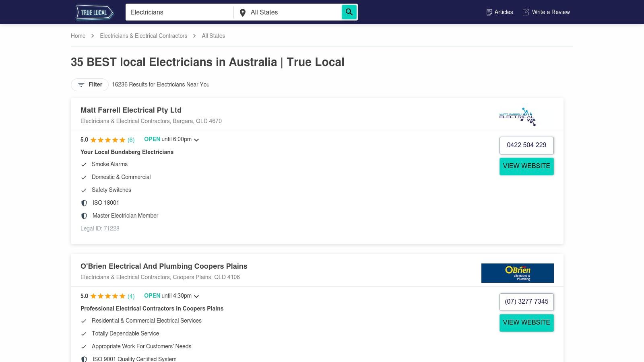
Task: Open Matt Farrell Electrical Pty Ltd listing
Action: (x=131, y=110)
